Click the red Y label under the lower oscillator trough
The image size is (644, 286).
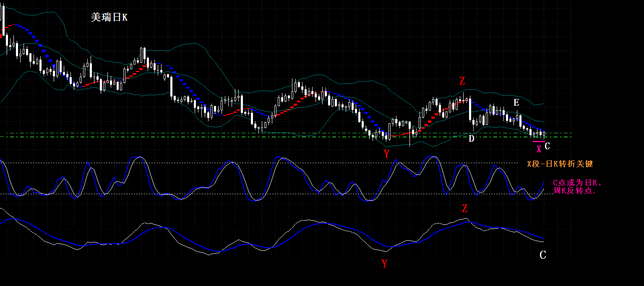(x=384, y=264)
